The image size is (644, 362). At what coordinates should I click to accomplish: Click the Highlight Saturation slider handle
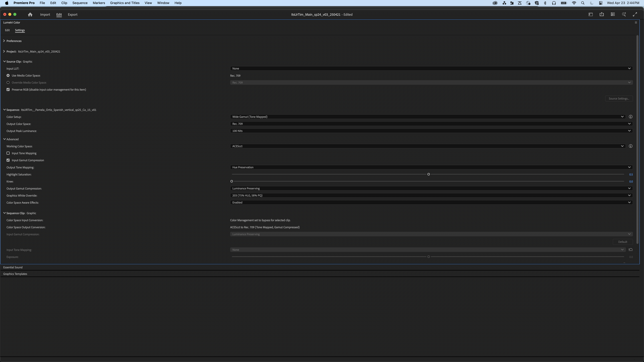coord(429,174)
